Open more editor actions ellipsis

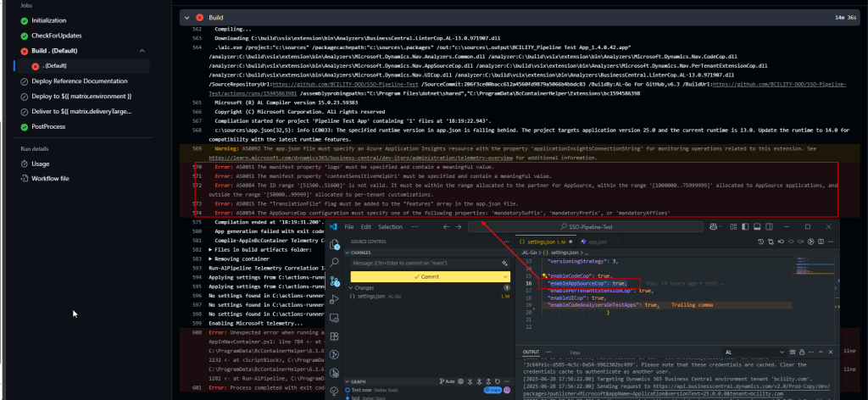click(x=830, y=242)
